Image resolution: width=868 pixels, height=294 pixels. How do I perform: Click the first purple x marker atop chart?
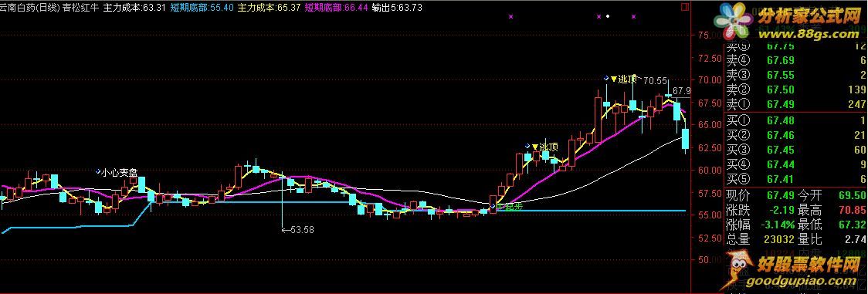[x=510, y=17]
